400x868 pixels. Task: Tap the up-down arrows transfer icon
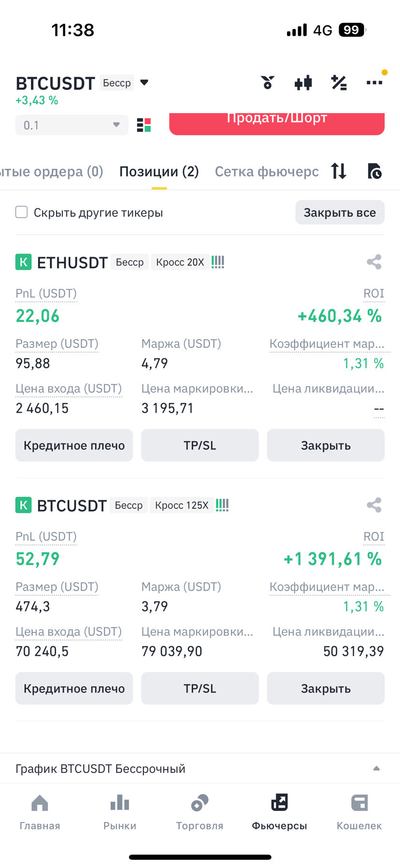(x=339, y=171)
